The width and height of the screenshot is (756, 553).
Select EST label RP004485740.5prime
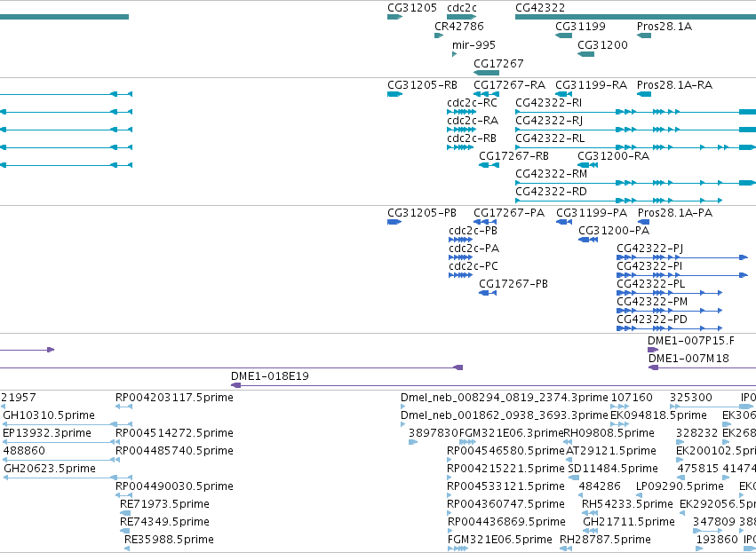174,452
